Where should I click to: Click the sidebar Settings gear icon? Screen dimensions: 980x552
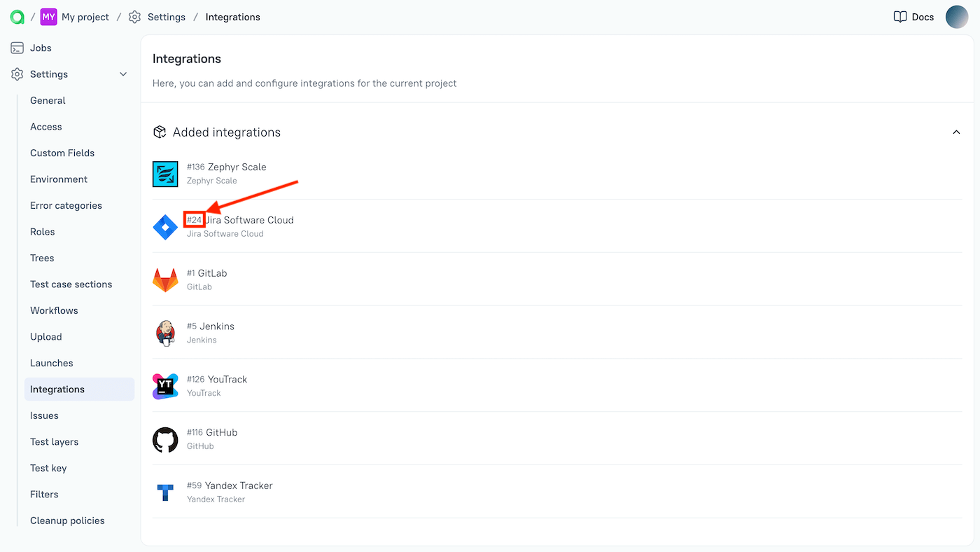17,74
